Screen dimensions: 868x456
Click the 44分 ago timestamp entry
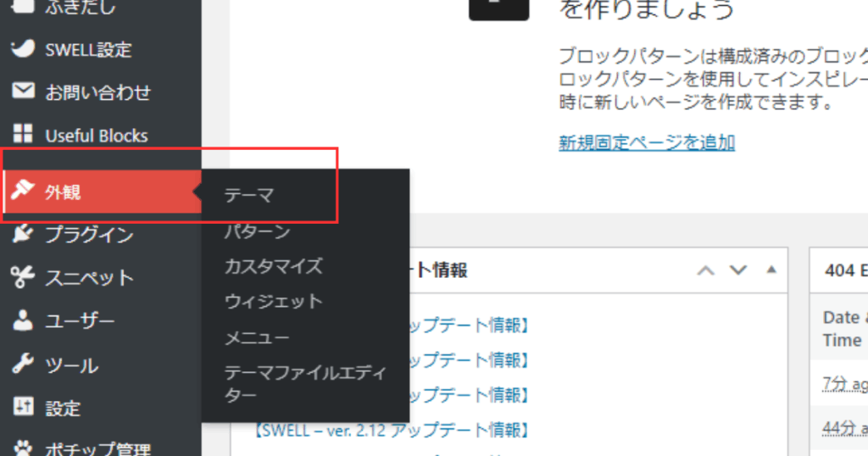[845, 428]
